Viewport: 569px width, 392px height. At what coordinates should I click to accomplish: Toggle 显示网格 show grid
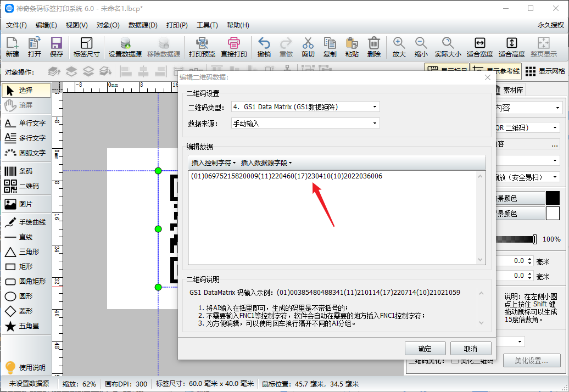[545, 71]
